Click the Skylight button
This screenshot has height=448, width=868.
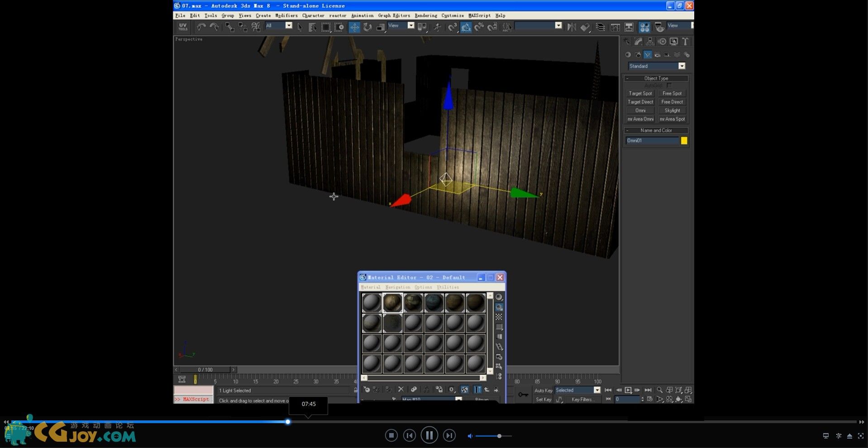point(672,110)
